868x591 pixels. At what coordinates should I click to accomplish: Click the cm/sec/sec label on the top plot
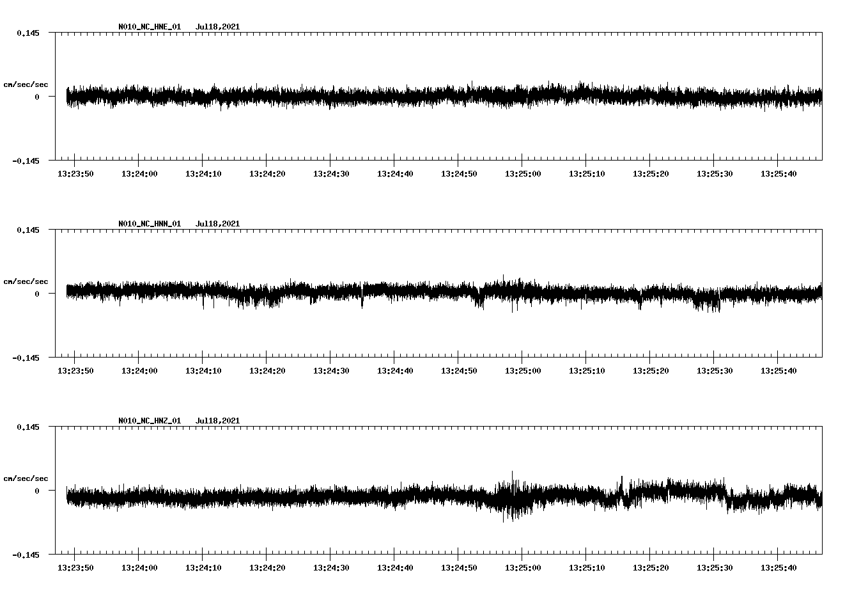[27, 84]
